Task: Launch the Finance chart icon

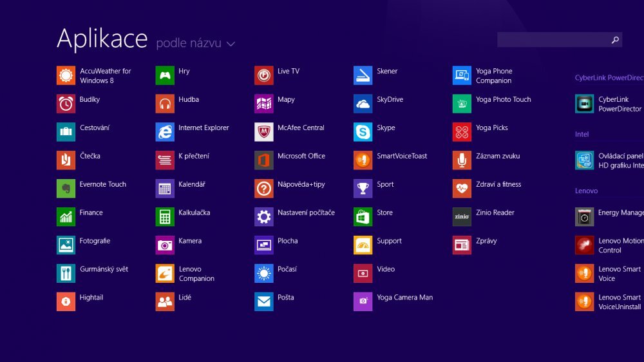Action: (x=66, y=217)
